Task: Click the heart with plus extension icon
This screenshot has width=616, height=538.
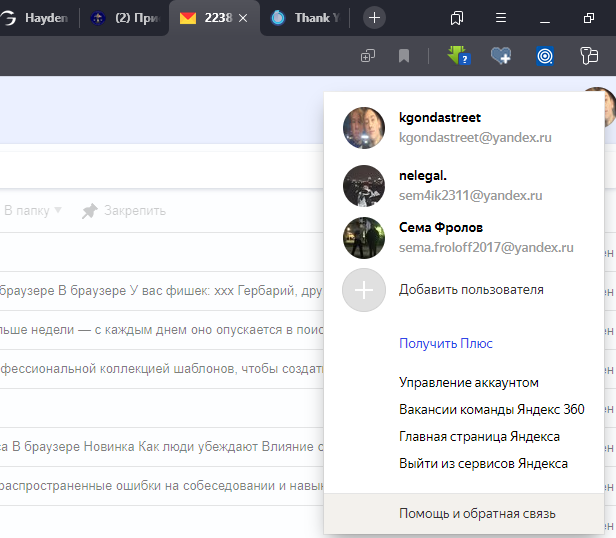Action: [501, 57]
